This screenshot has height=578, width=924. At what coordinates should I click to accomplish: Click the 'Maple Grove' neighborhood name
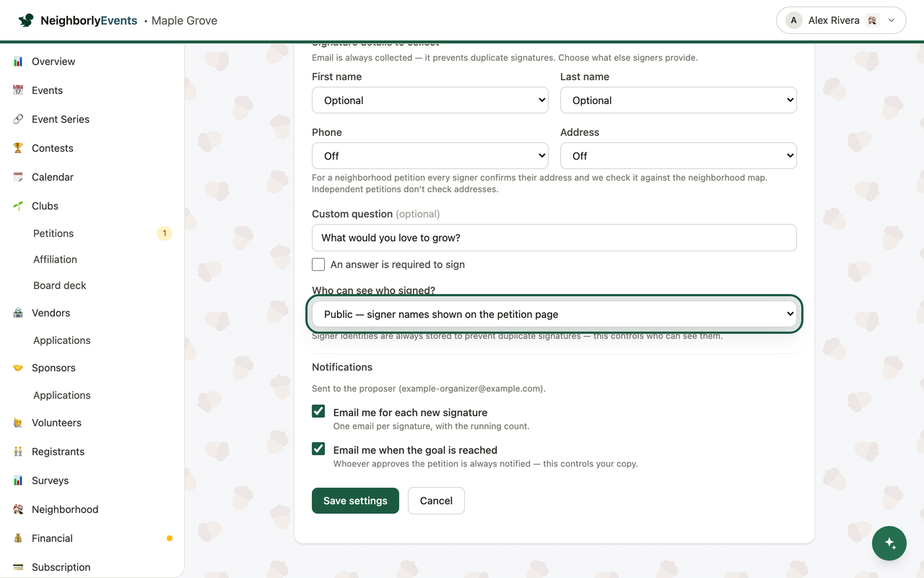184,20
